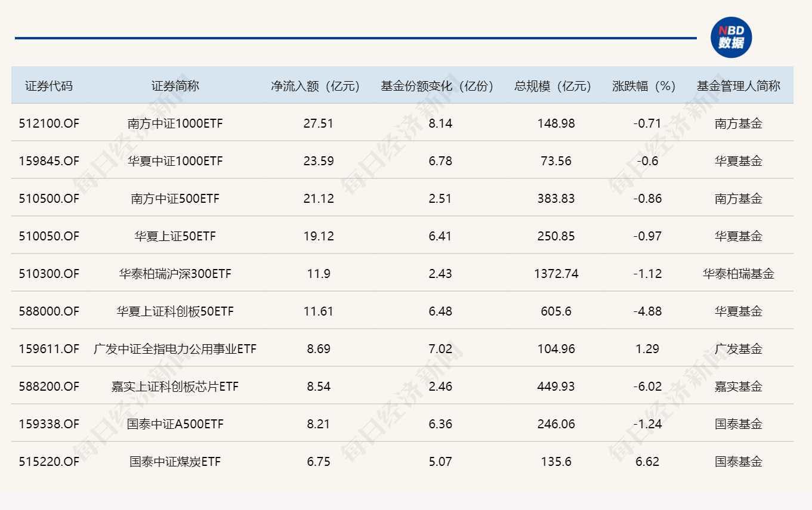Click 华泰柏瑞基金 manager name
The image size is (812, 510).
(x=739, y=274)
